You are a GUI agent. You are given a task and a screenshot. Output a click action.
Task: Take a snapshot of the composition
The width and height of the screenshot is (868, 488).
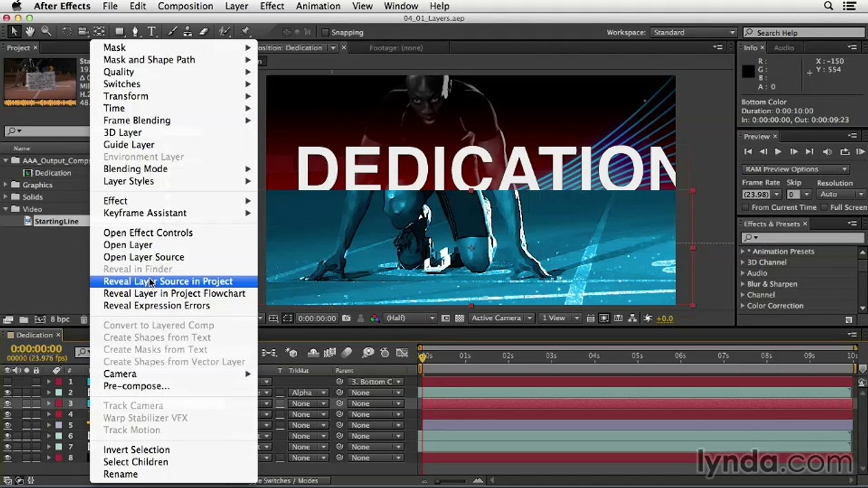pyautogui.click(x=347, y=319)
